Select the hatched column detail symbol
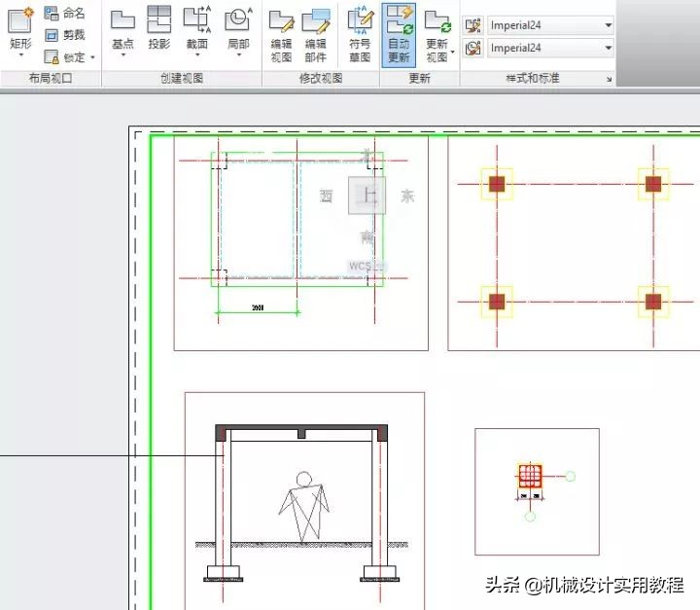Screen dimensions: 700x610 (530, 476)
